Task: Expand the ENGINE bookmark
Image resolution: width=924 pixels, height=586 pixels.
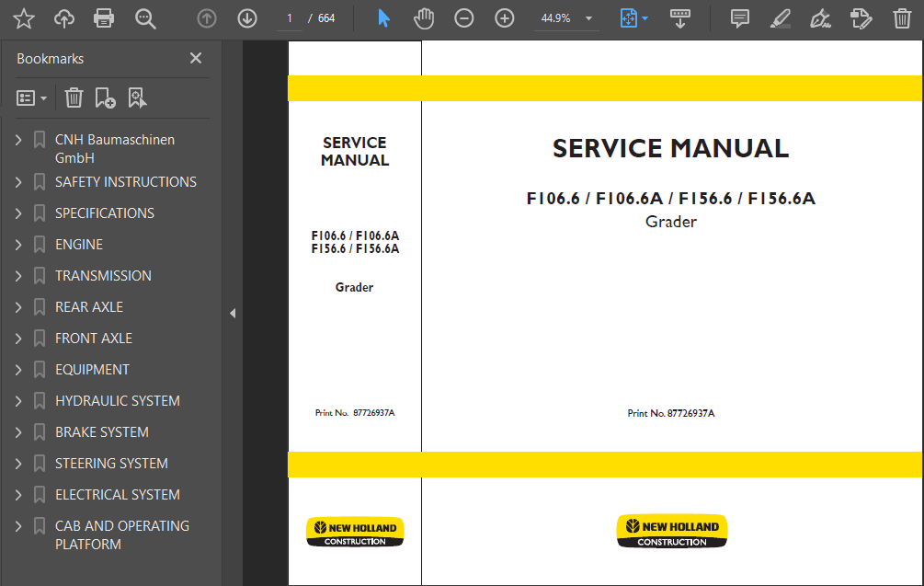Action: (x=18, y=245)
